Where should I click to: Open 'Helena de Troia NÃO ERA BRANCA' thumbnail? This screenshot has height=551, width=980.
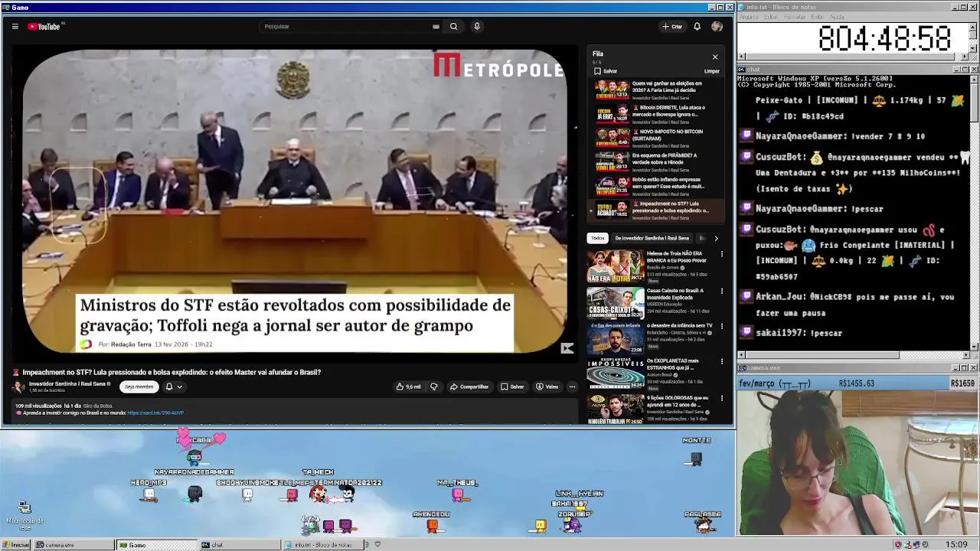[x=616, y=266]
